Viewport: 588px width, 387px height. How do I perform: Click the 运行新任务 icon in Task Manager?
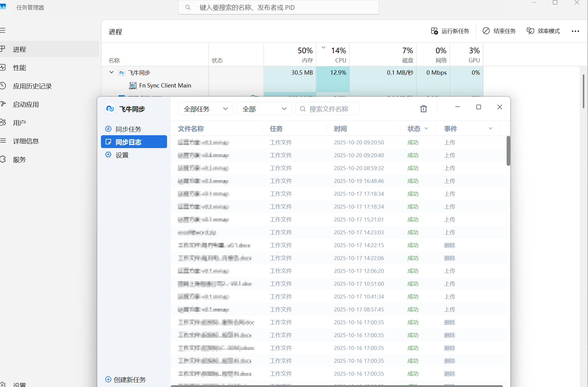(434, 31)
